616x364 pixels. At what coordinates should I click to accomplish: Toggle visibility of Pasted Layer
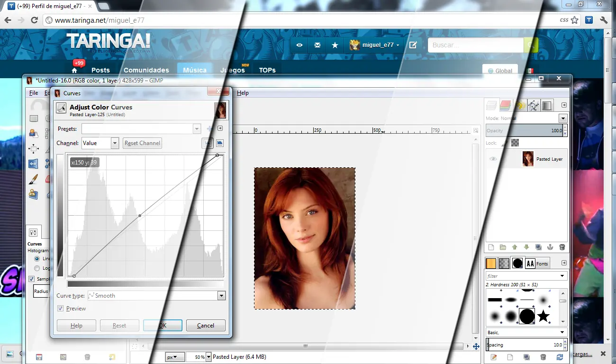pyautogui.click(x=493, y=159)
